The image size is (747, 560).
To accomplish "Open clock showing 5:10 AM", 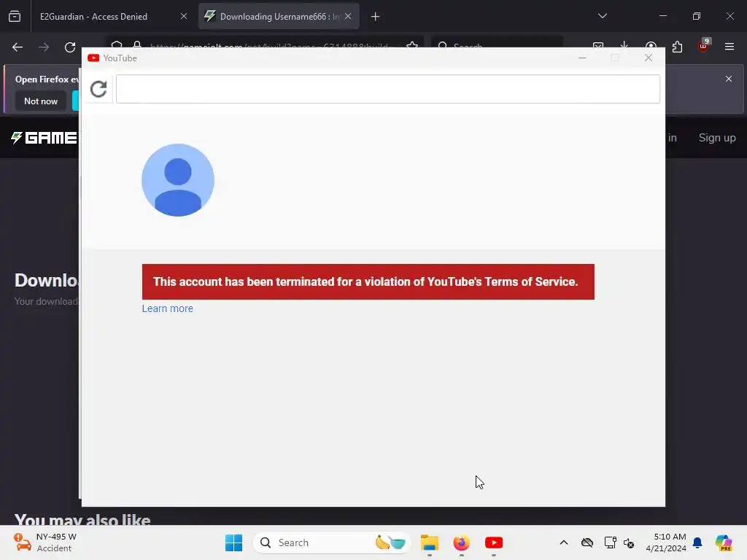I will pos(666,542).
